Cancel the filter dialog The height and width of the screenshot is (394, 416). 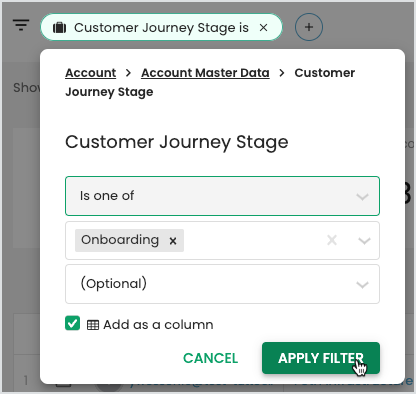coord(211,358)
